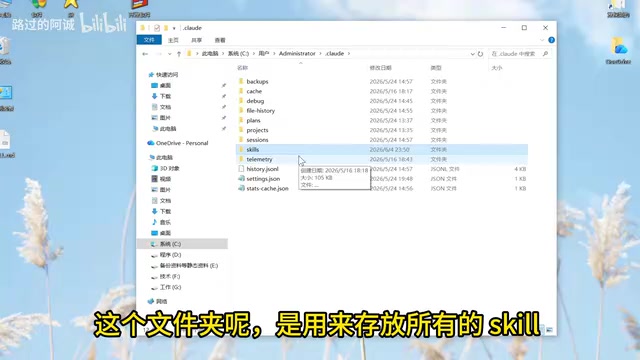Viewport: 640px width, 360px height.
Task: Click the properties checkmark icon in title bar
Action: tap(157, 28)
